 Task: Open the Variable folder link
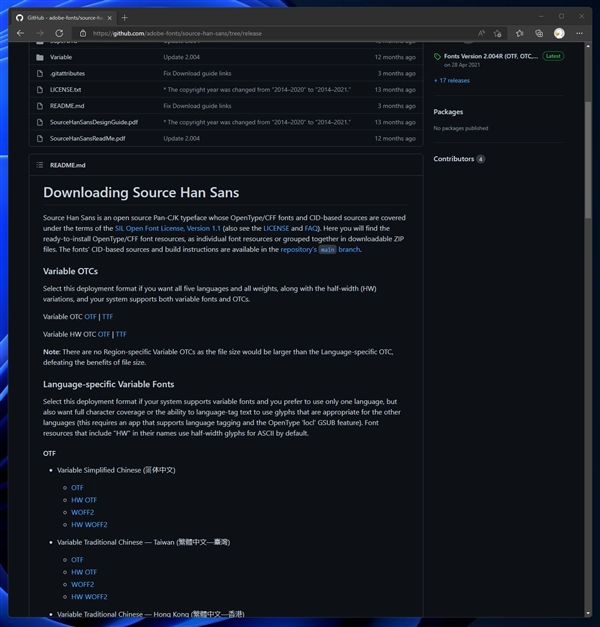click(61, 57)
